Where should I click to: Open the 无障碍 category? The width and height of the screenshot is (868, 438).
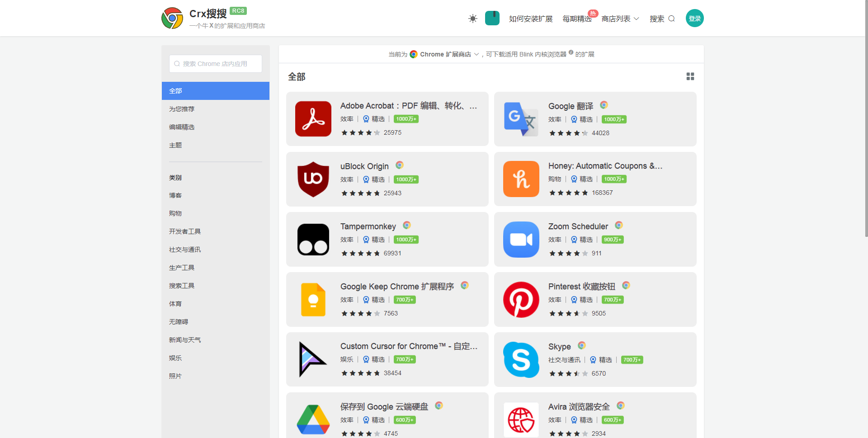(179, 322)
